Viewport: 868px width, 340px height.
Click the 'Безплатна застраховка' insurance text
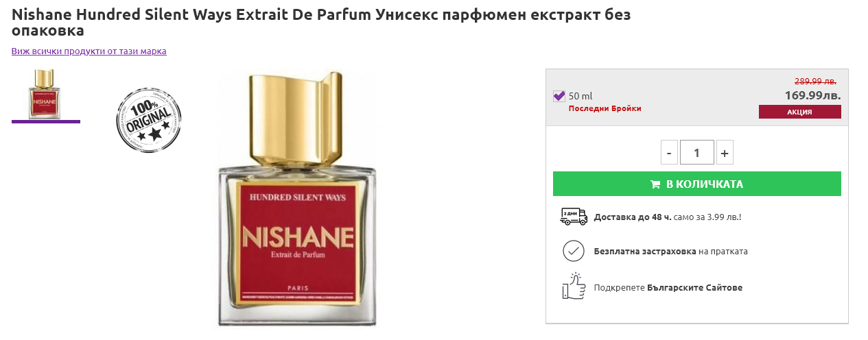(645, 252)
